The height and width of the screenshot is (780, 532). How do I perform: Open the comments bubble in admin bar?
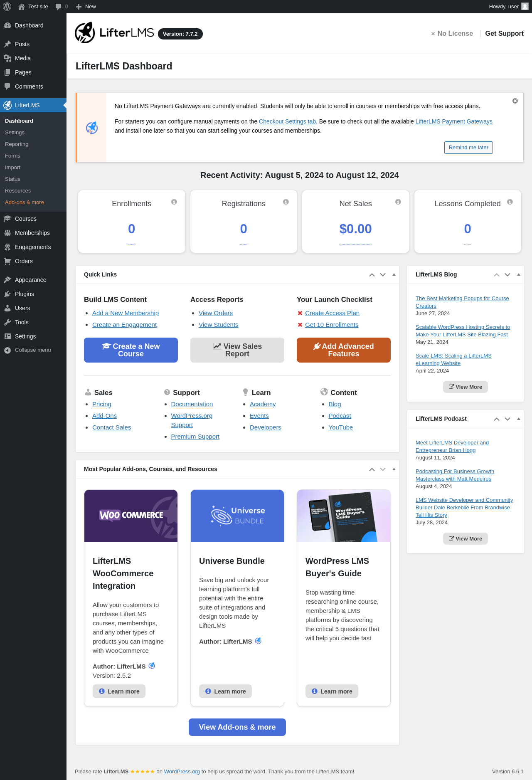[x=59, y=7]
